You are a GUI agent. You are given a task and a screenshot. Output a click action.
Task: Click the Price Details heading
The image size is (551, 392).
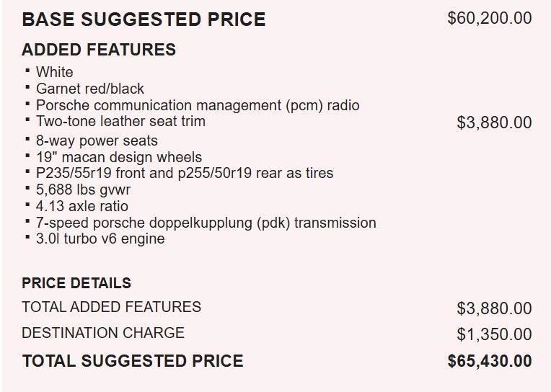tap(76, 283)
